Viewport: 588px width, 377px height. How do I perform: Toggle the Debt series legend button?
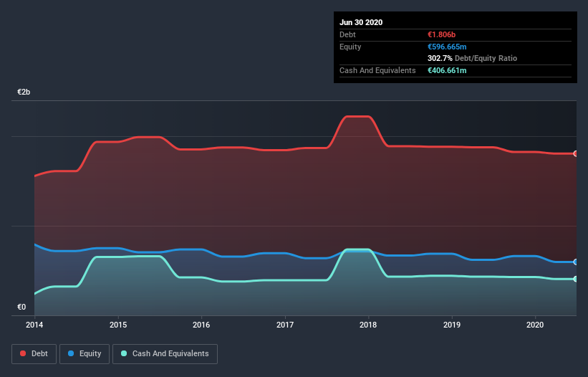34,354
